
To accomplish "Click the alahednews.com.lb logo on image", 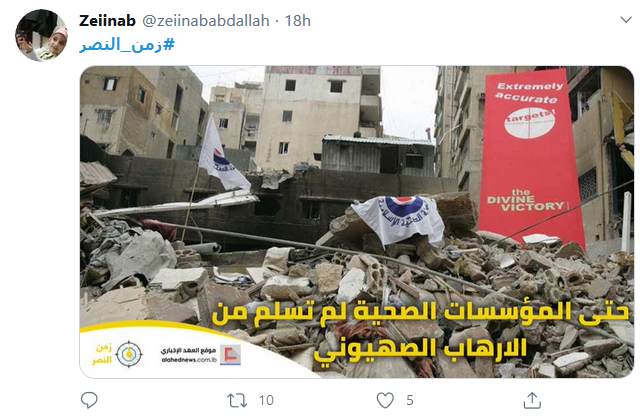I will (x=200, y=354).
